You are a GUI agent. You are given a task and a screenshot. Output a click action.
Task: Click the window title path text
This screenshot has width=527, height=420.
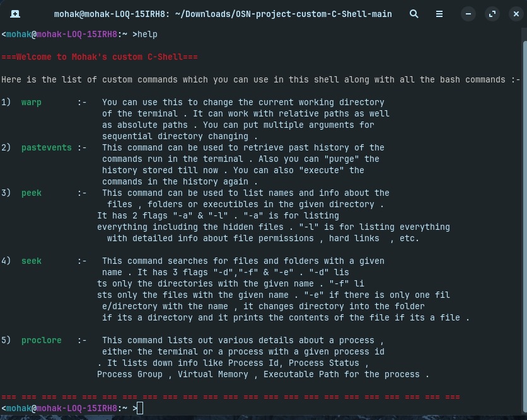223,13
